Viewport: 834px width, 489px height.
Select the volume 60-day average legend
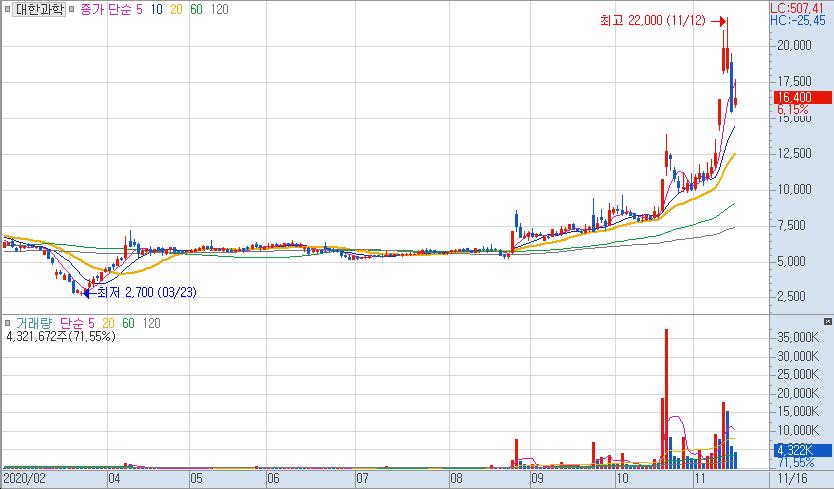pos(128,323)
